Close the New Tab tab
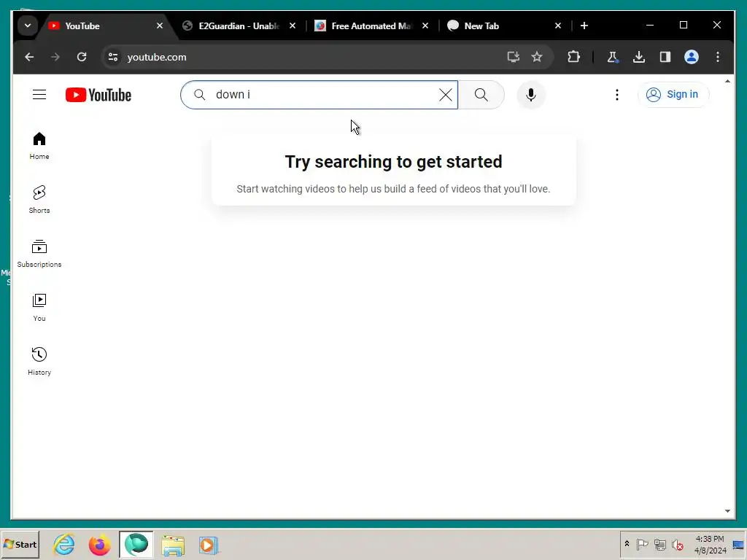Image resolution: width=747 pixels, height=560 pixels. [558, 26]
